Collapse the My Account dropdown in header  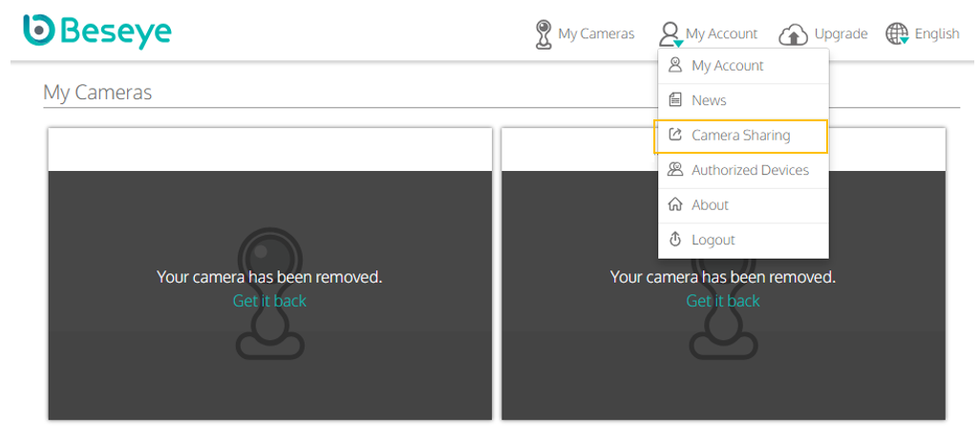[x=708, y=33]
